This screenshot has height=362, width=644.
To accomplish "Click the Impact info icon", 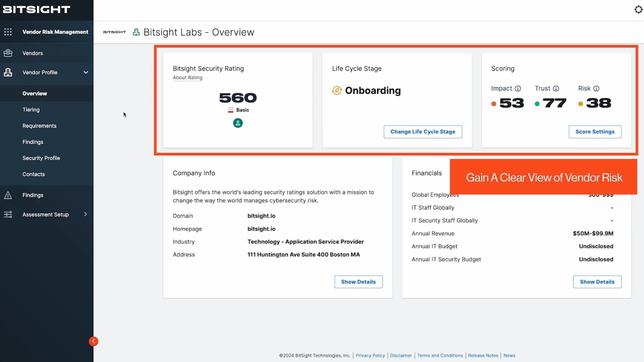I will [518, 88].
